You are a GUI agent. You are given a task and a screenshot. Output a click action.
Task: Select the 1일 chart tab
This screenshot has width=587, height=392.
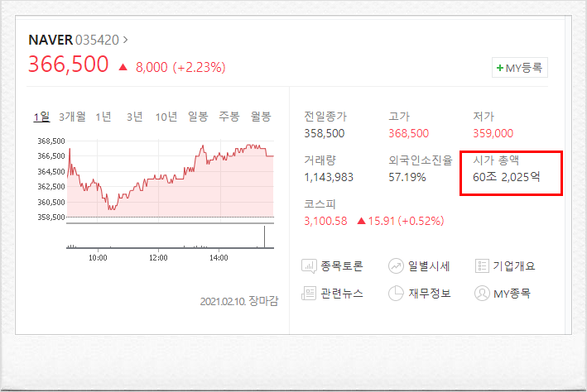pyautogui.click(x=41, y=117)
